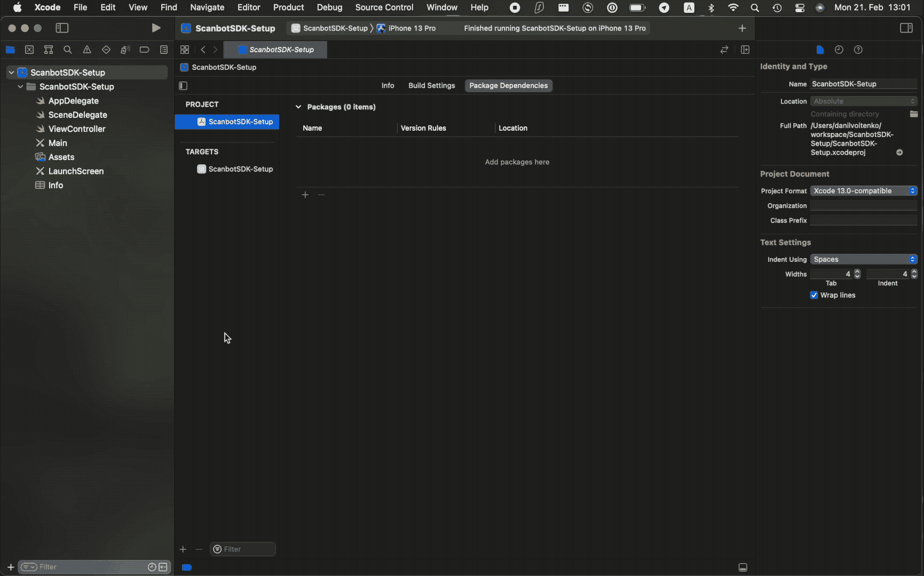
Task: Open the Quick Help inspector question mark
Action: tap(858, 50)
